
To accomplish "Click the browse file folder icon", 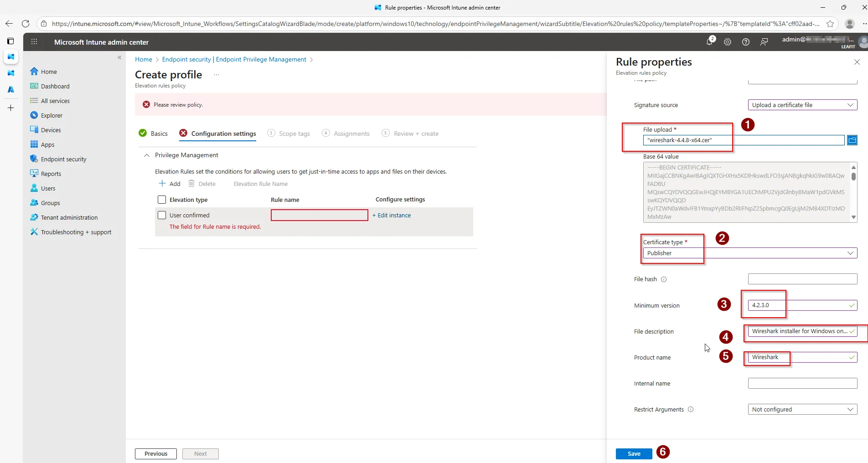I will 852,140.
